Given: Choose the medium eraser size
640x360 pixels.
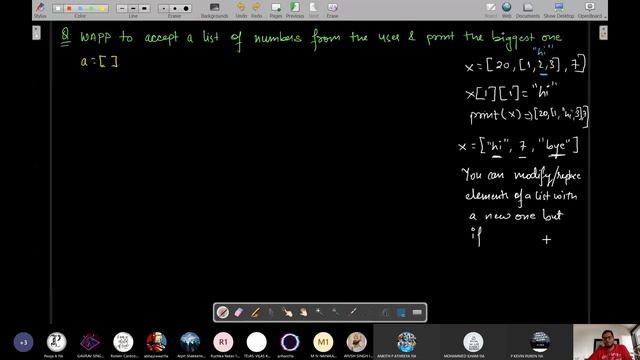Looking at the screenshot, I should click(x=175, y=8).
